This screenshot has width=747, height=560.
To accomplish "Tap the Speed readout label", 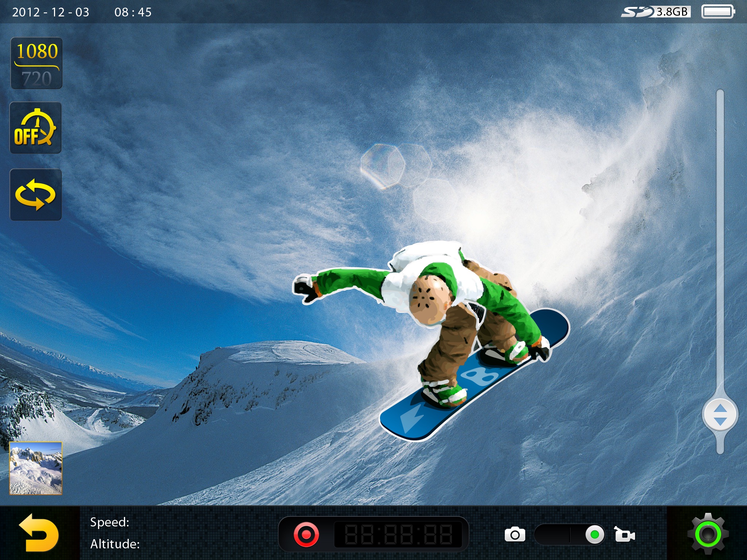I will (109, 522).
